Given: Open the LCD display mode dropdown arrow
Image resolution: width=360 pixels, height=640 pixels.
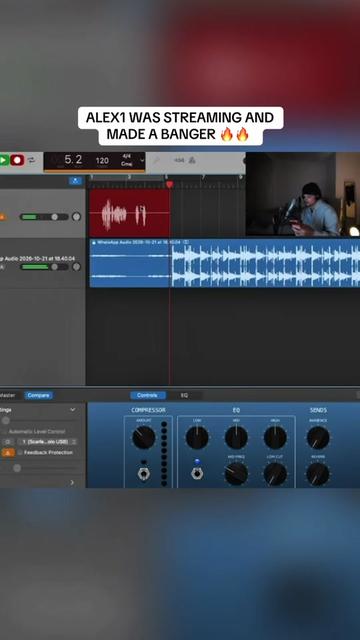Looking at the screenshot, I should (142, 160).
